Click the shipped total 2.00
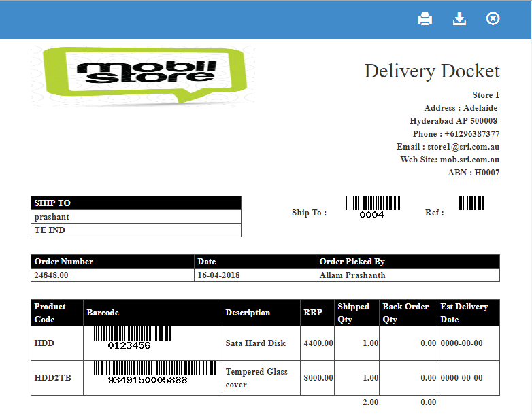The width and height of the screenshot is (532, 414). [371, 402]
